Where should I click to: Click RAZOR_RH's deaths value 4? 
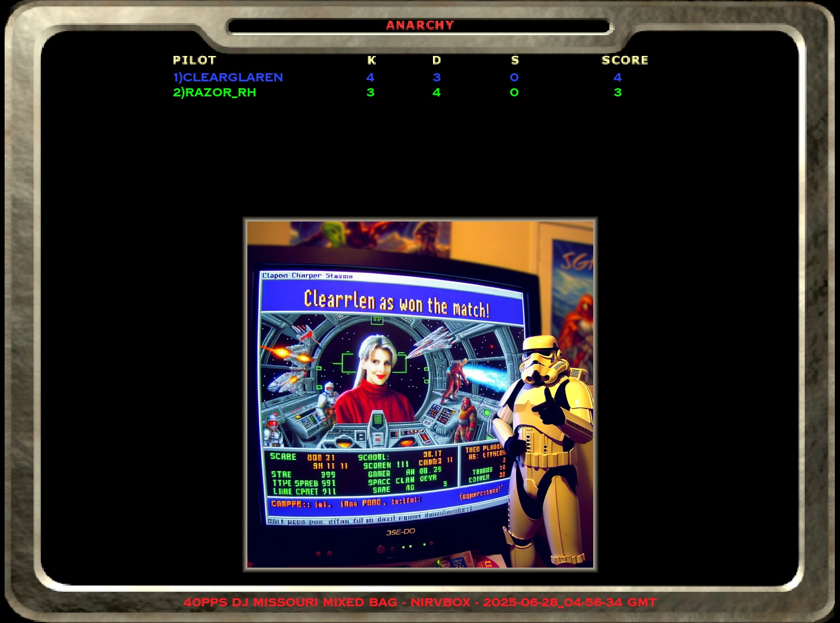pos(436,92)
